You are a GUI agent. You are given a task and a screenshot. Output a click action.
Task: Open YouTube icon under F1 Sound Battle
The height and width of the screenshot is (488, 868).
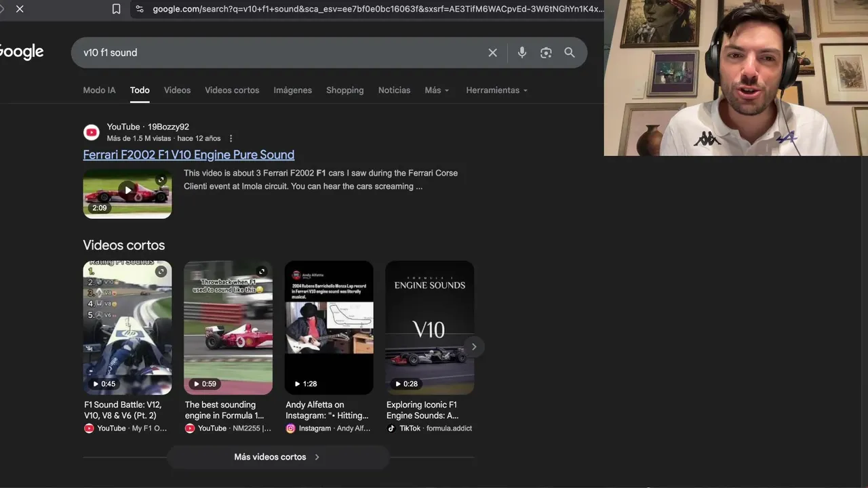89,428
